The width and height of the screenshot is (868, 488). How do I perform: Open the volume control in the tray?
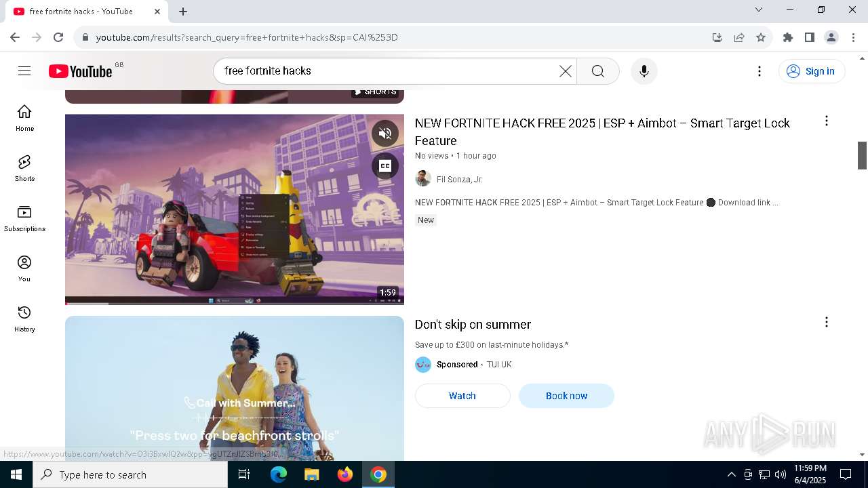pos(781,474)
